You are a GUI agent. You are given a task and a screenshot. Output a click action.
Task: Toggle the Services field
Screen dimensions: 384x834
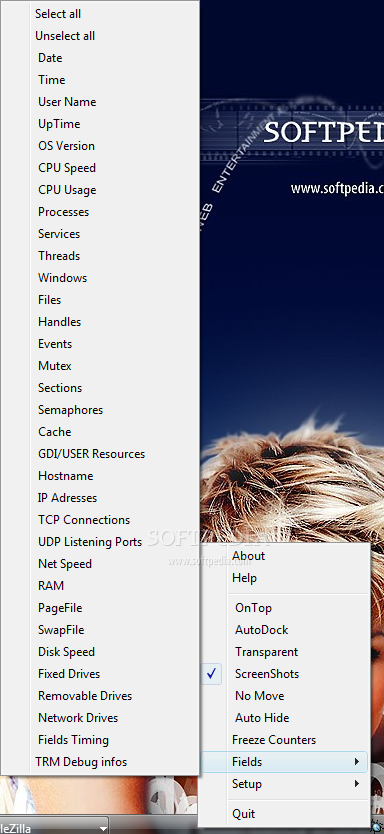click(100, 233)
